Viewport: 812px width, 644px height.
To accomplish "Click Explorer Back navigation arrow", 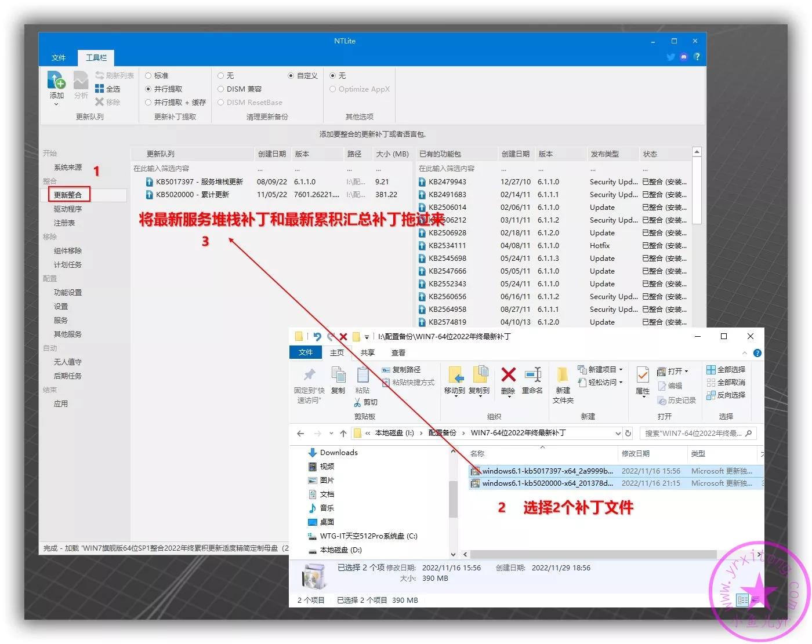I will [x=300, y=434].
